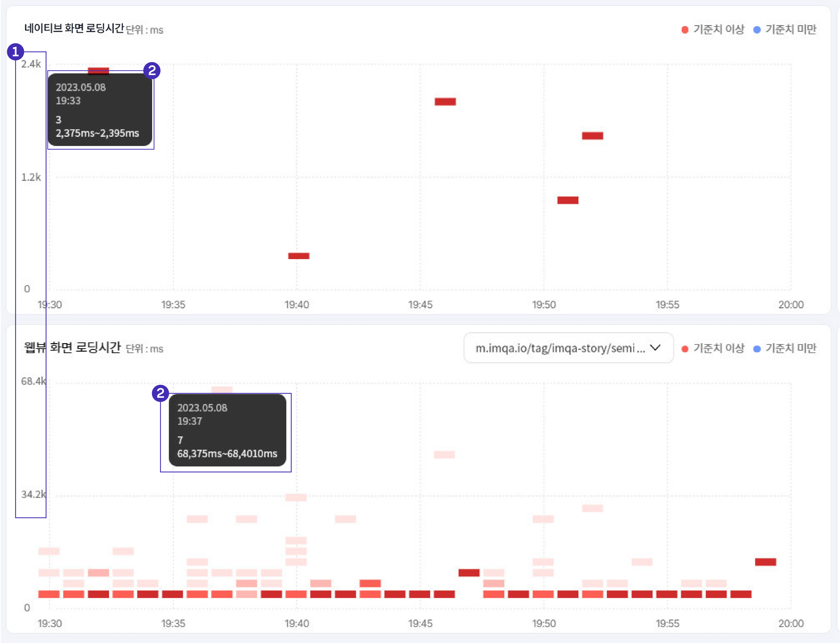840x643 pixels.
Task: Click marker 2 on webview chart tooltip
Action: point(160,393)
